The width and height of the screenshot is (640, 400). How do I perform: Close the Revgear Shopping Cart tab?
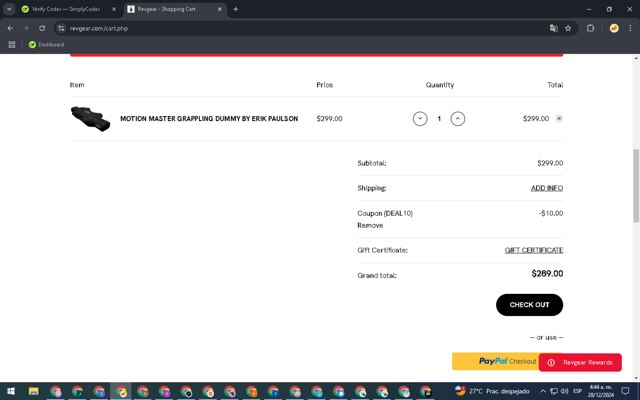[x=220, y=9]
